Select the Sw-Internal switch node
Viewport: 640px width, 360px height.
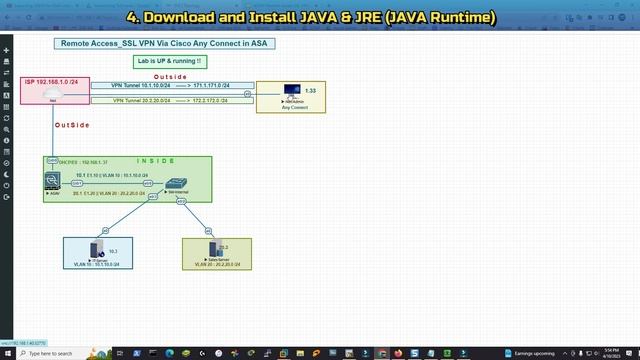(x=176, y=183)
